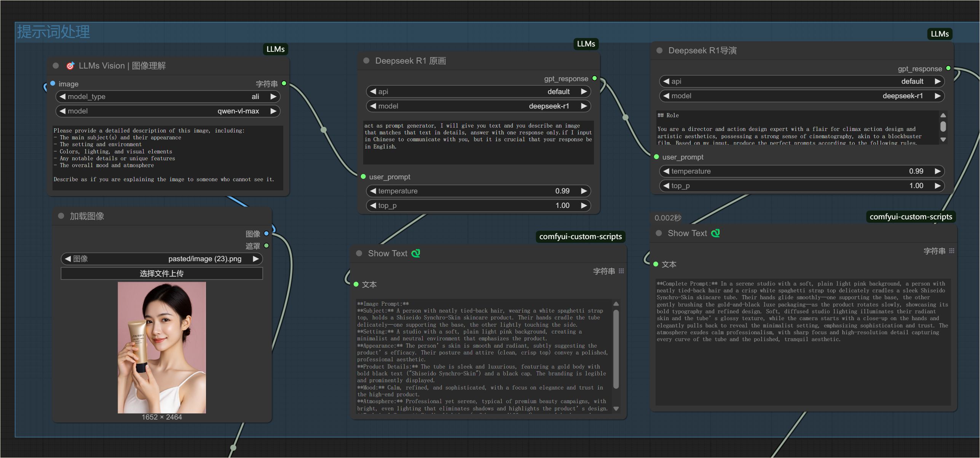Click the Role prompt scrollbar up arrow
Screen dimensions: 980x458
943,115
